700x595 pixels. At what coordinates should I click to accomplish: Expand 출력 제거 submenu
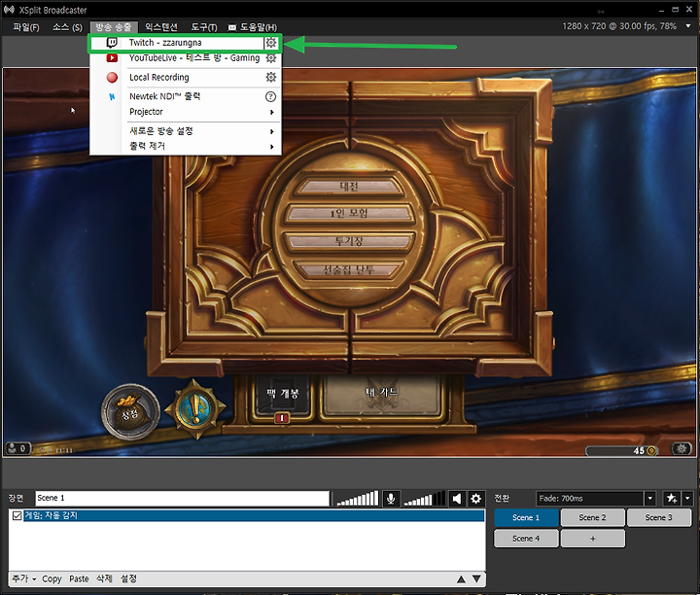272,147
